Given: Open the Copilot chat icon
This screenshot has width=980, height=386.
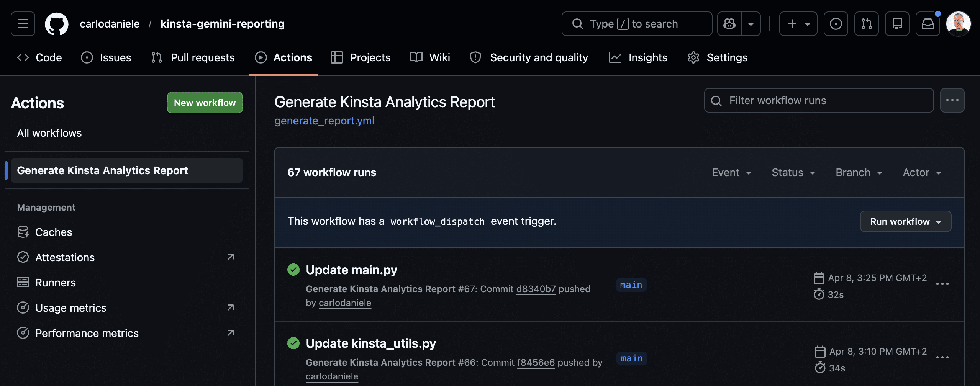Looking at the screenshot, I should [729, 24].
